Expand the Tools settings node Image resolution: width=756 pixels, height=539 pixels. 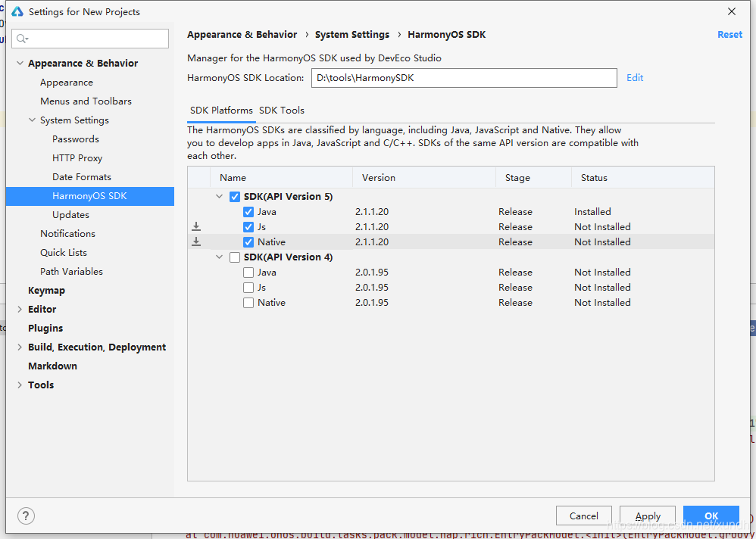tap(20, 385)
